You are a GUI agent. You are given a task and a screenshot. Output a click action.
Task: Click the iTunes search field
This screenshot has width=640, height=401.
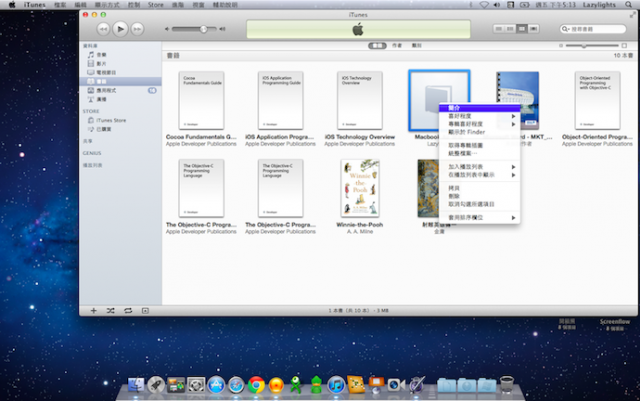(593, 29)
